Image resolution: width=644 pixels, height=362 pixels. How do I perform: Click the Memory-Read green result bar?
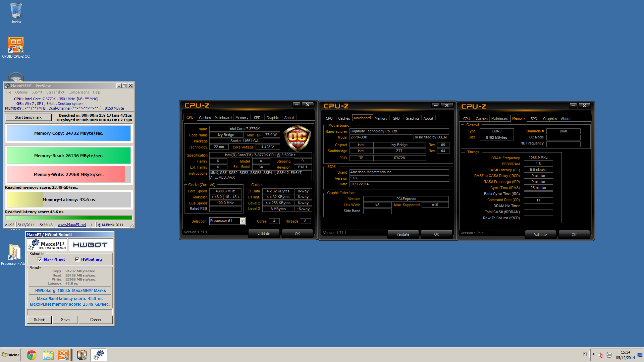[69, 156]
